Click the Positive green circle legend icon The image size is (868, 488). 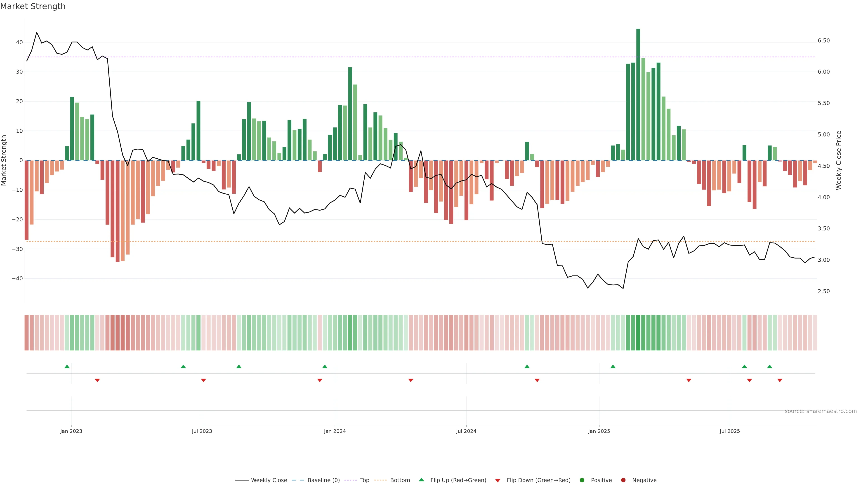click(582, 480)
